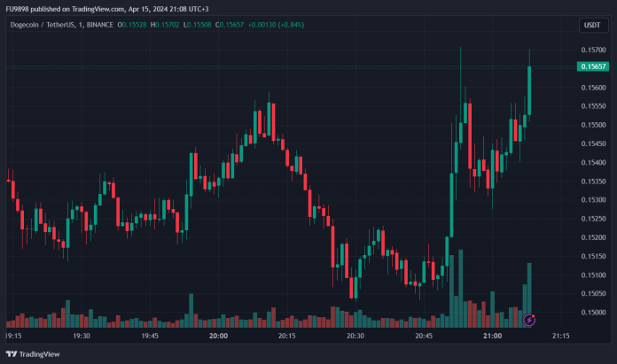617x364 pixels.
Task: Click the green 0.15657 current price label
Action: 593,66
